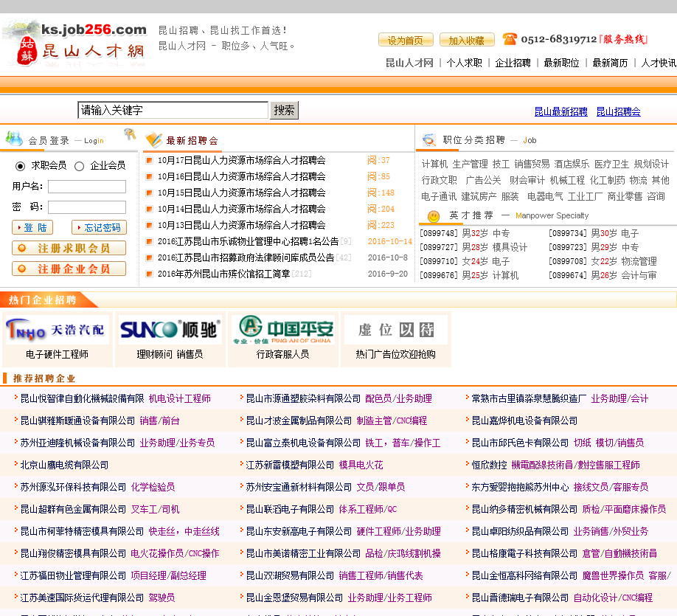Viewport: 677px width, 616px height.
Task: Open the 电器电气 job category
Action: point(545,196)
